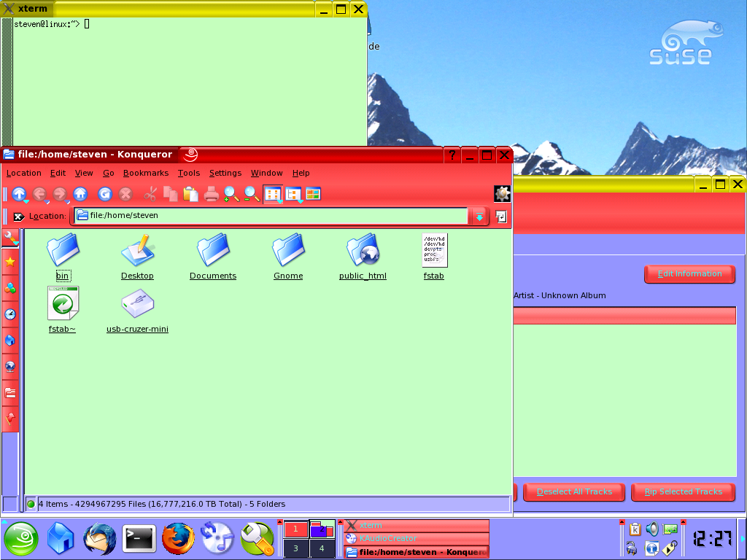Switch to the xterm taskbar entry
Viewport: 747px width, 560px height.
pyautogui.click(x=417, y=525)
